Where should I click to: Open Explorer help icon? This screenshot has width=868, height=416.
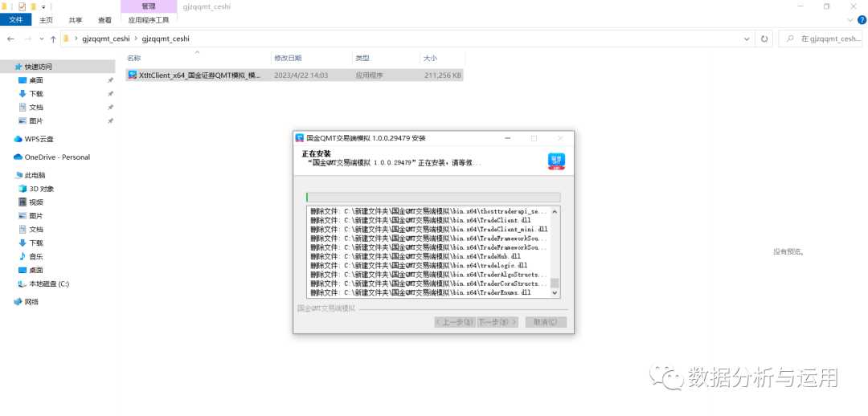862,20
